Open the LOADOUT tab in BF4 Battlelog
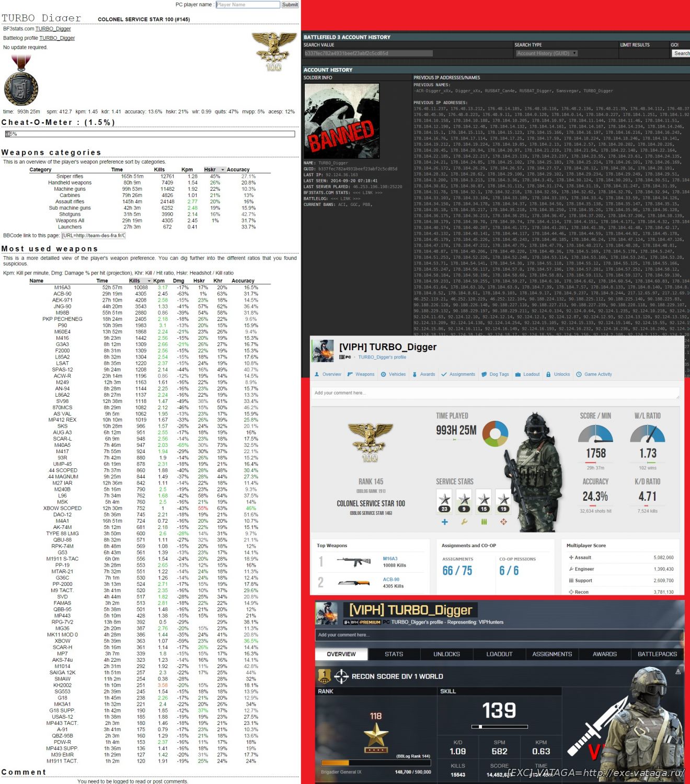690x784 pixels. tap(499, 654)
